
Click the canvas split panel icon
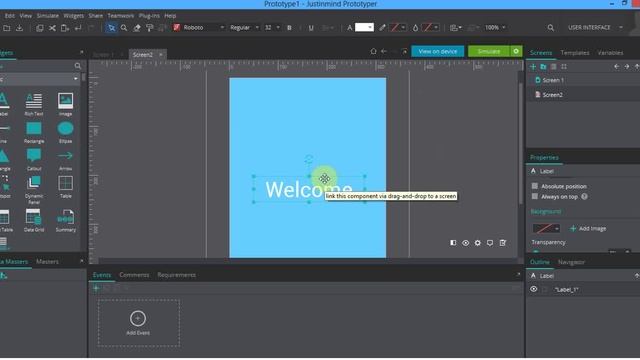pyautogui.click(x=453, y=243)
